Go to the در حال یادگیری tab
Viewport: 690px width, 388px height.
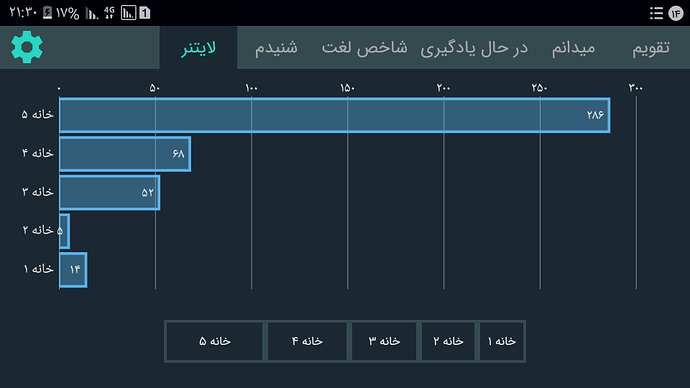(474, 48)
